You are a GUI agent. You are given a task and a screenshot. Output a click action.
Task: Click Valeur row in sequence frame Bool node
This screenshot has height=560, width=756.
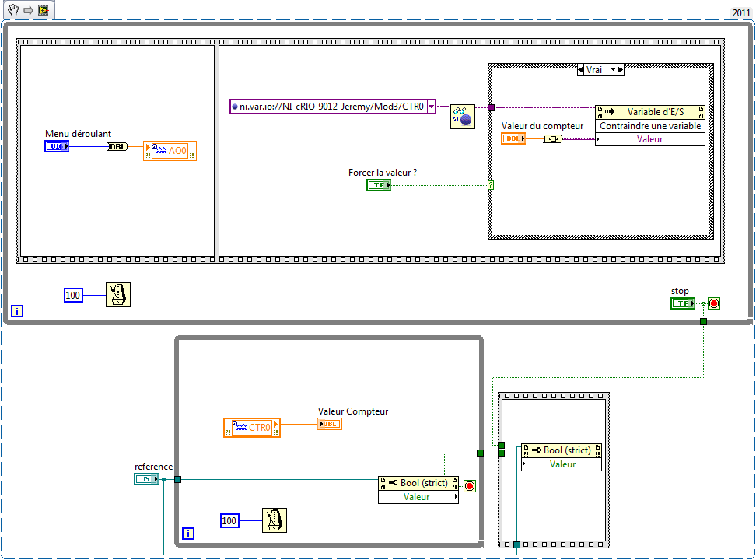[562, 464]
